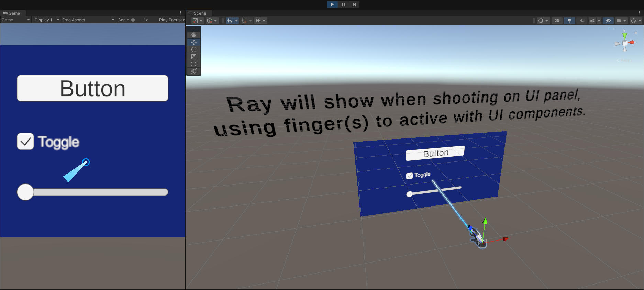Viewport: 644px width, 290px height.
Task: Uncheck the Toggle checkbox in Game view
Action: 25,142
